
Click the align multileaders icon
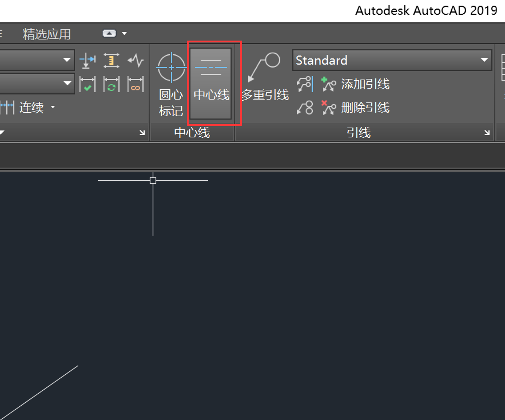coord(305,84)
